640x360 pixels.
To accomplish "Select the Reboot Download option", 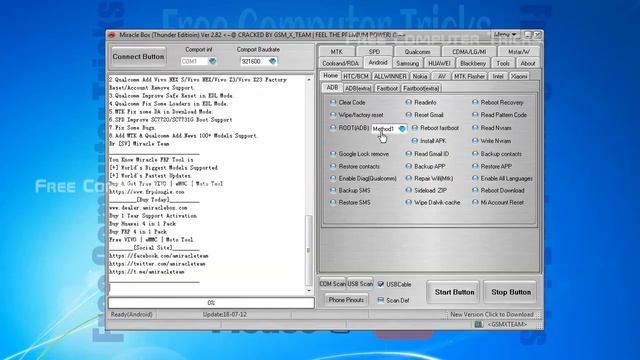I will [498, 191].
